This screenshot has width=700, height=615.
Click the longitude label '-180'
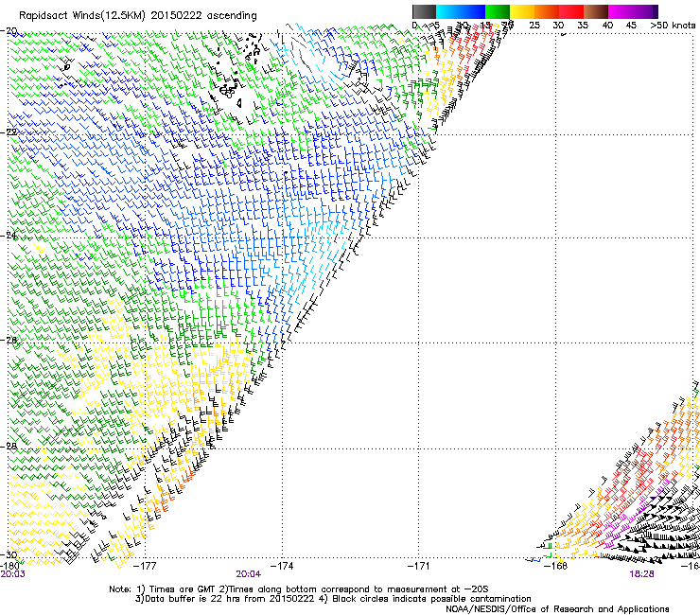(x=10, y=567)
